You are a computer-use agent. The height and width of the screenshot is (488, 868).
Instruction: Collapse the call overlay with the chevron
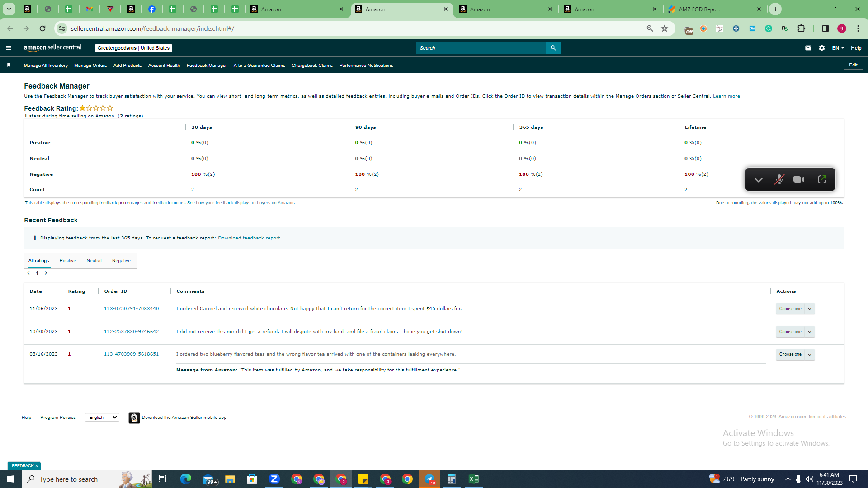click(x=759, y=180)
